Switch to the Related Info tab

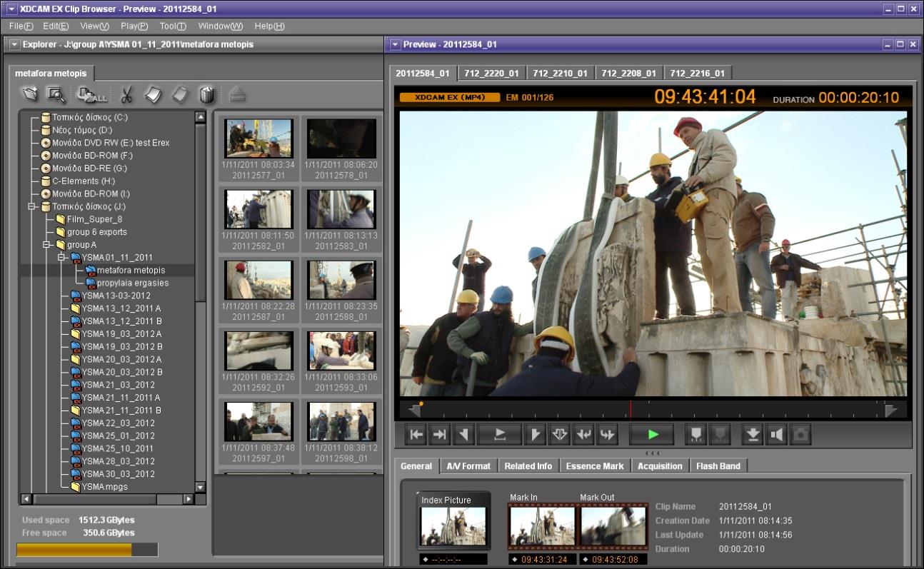click(528, 466)
